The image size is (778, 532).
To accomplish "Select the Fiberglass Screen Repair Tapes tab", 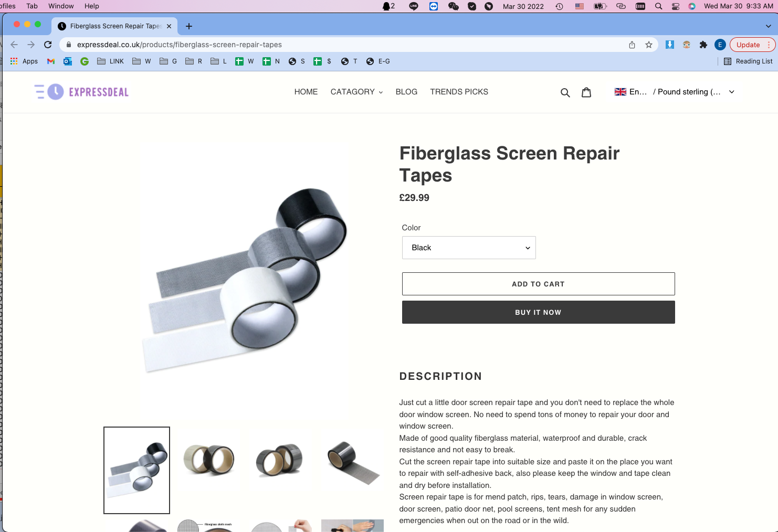I will click(x=115, y=26).
